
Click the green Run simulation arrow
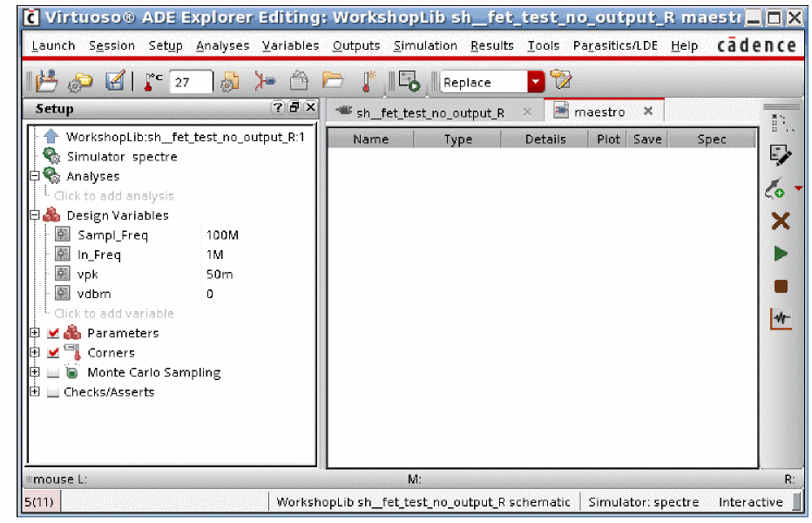781,254
